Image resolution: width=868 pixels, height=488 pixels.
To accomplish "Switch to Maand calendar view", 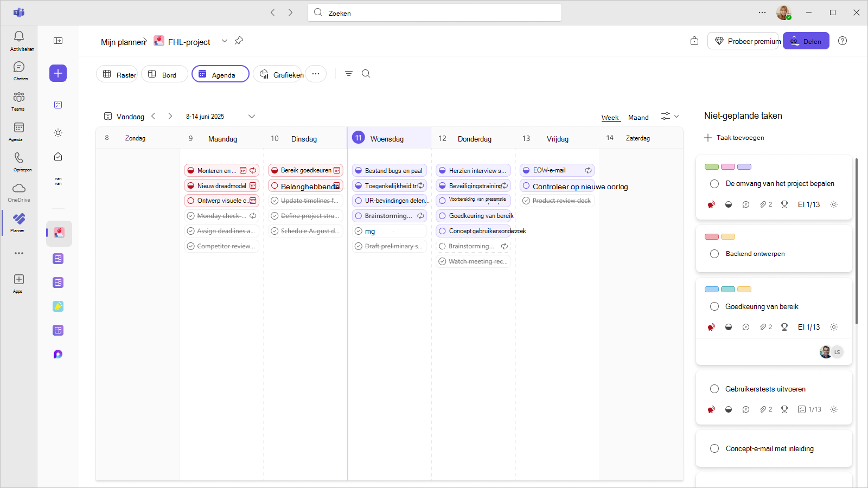I will (639, 118).
